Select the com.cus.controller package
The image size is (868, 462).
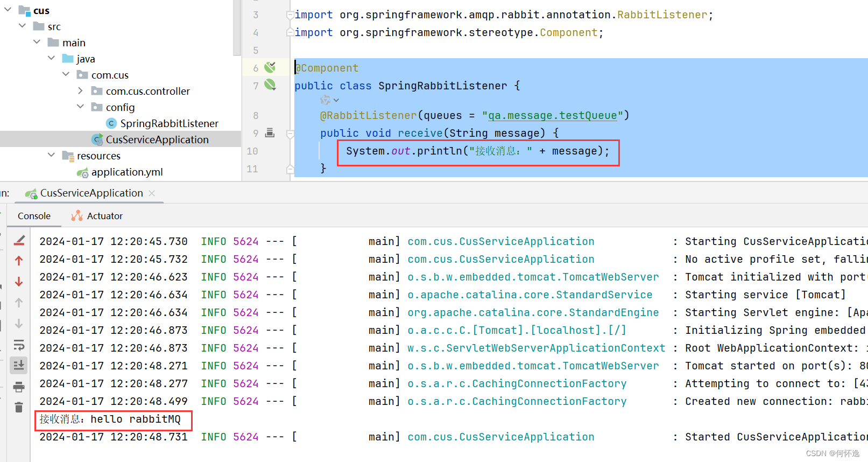148,91
